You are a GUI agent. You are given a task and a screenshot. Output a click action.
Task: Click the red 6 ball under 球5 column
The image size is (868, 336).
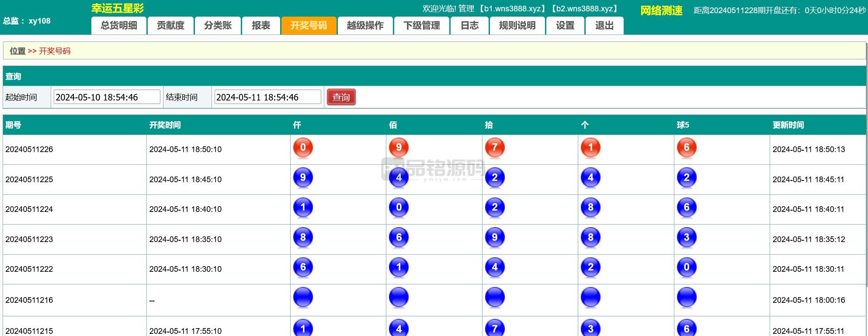[686, 148]
